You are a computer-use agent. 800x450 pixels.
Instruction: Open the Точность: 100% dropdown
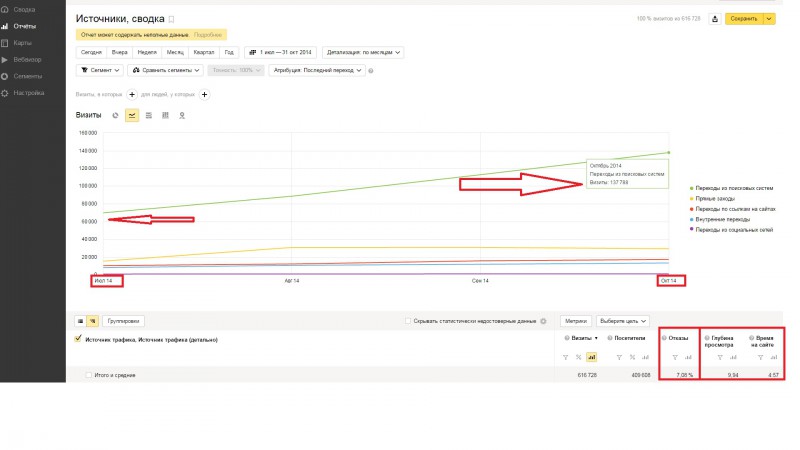(x=236, y=70)
